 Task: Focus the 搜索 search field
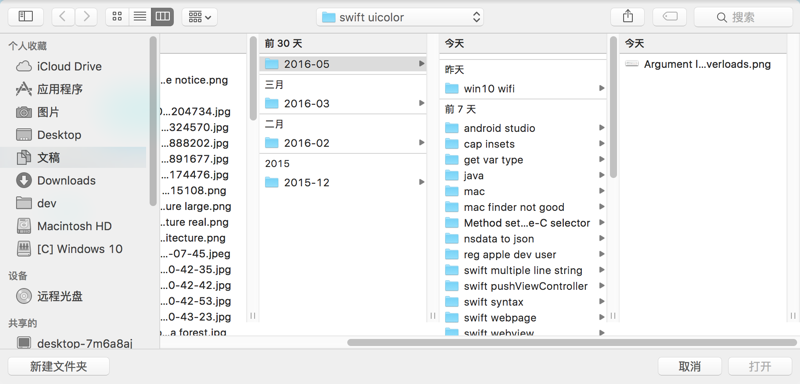pos(743,17)
